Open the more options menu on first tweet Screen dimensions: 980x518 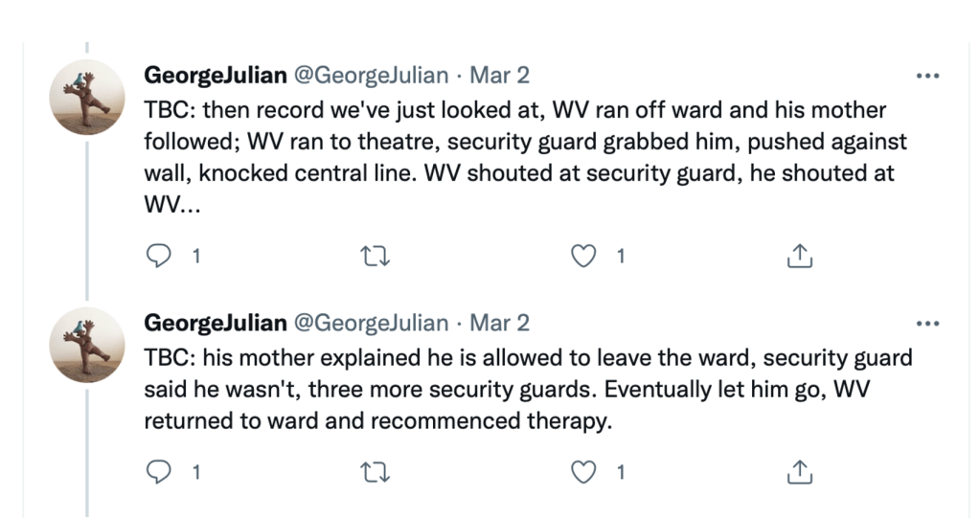tap(927, 76)
